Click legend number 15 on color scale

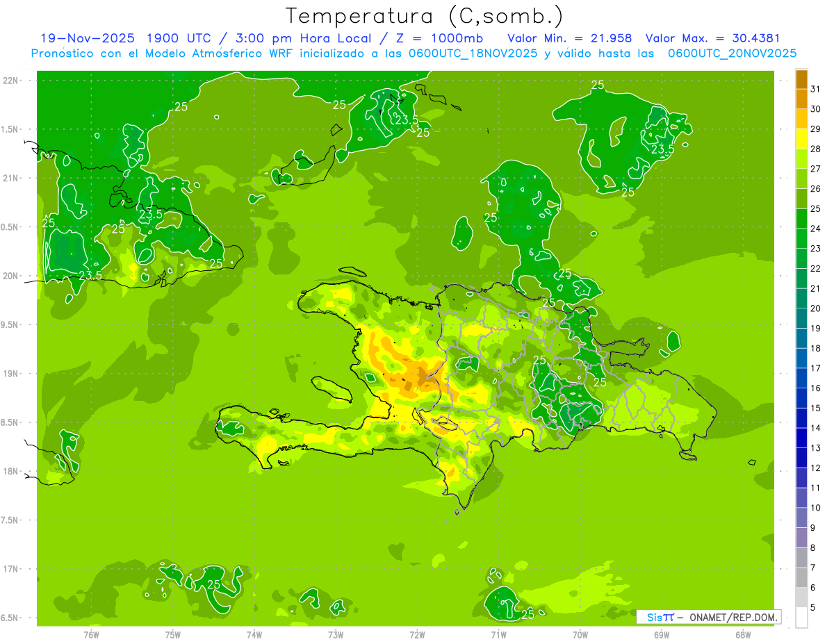(x=816, y=408)
